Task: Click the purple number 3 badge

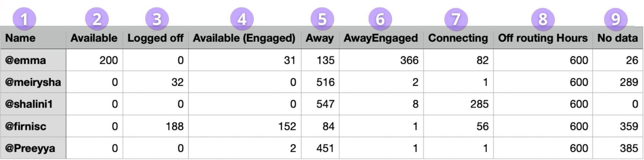Action: [x=157, y=19]
